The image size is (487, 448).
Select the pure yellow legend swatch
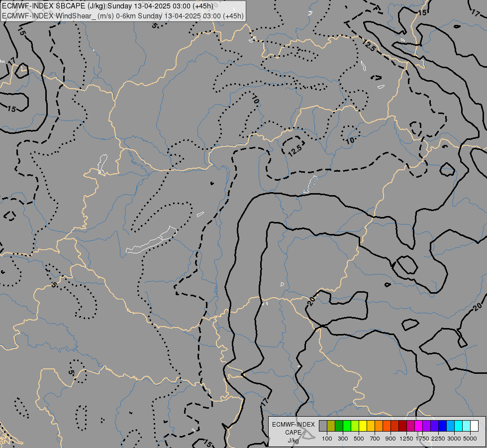coord(363,426)
